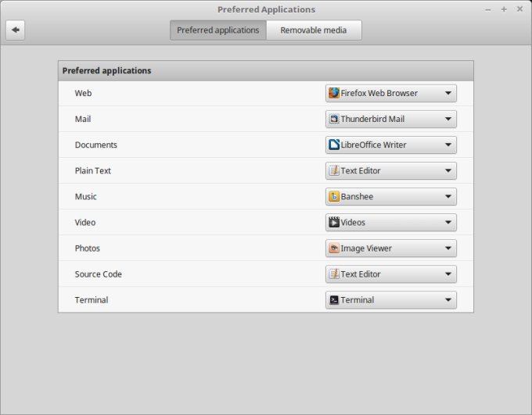Click the LibreOffice Writer icon in Documents row
The image size is (532, 415).
click(334, 145)
